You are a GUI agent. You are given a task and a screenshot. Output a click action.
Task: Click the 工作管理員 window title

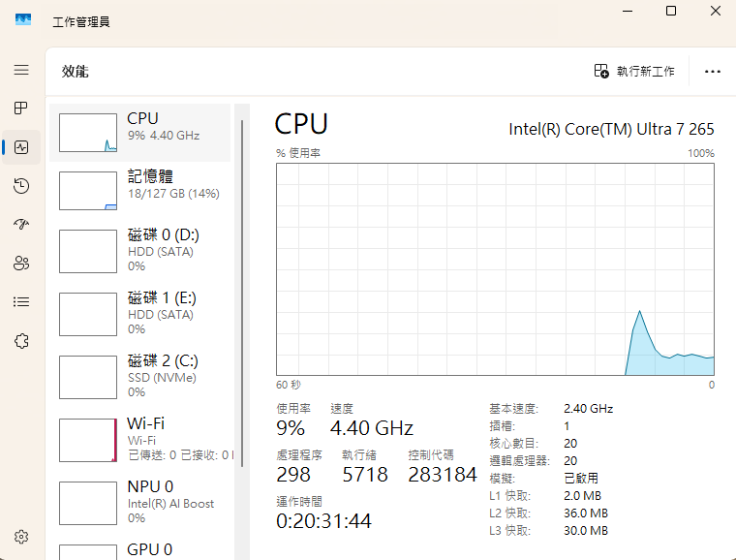(81, 22)
